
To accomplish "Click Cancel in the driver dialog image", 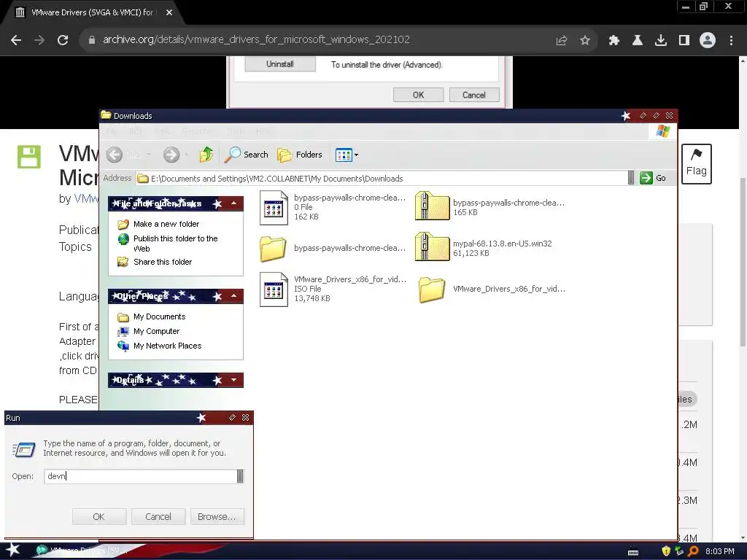I will (474, 95).
